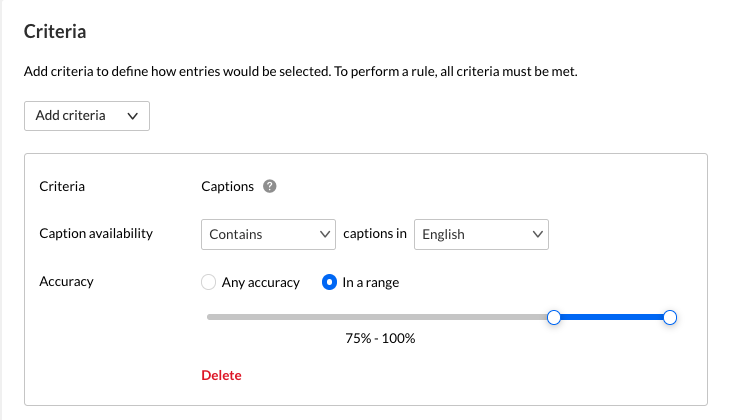
Task: Click the chevron arrow in the Contains box
Action: click(324, 234)
